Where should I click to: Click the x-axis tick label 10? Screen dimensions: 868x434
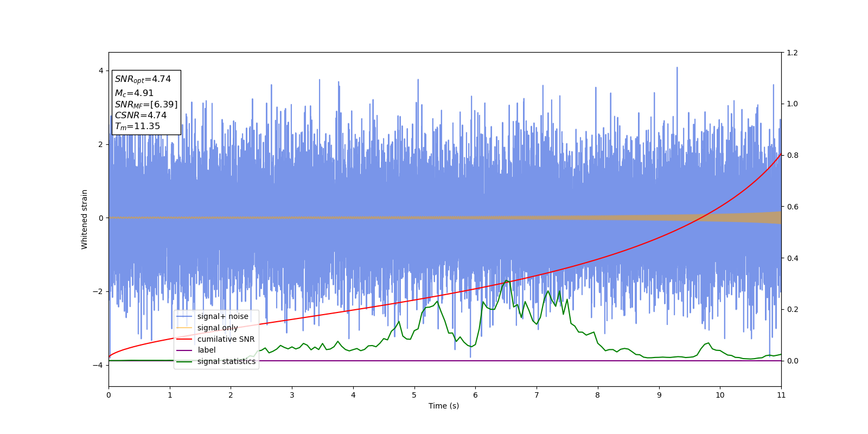click(x=720, y=395)
